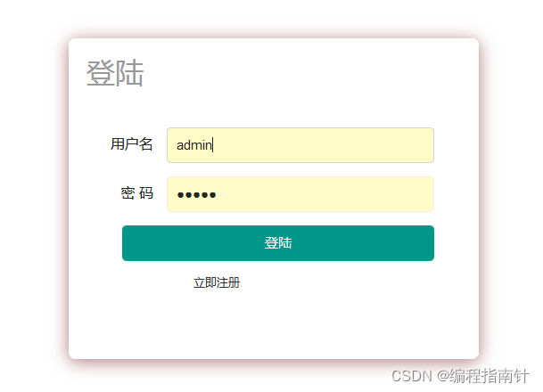The height and width of the screenshot is (392, 543).
Task: Click the text cursor after admin
Action: tap(213, 145)
